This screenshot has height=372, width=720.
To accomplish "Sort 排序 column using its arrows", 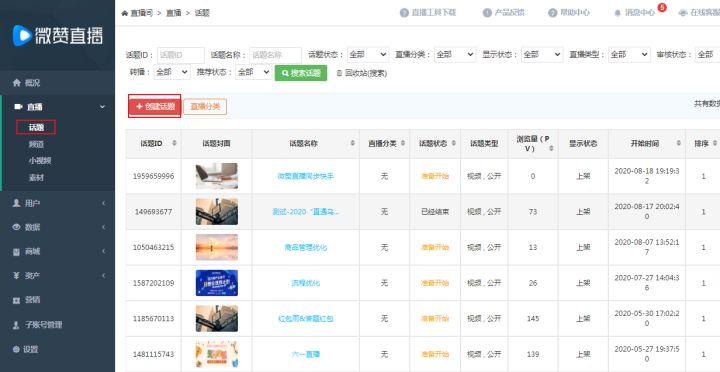I will [714, 143].
